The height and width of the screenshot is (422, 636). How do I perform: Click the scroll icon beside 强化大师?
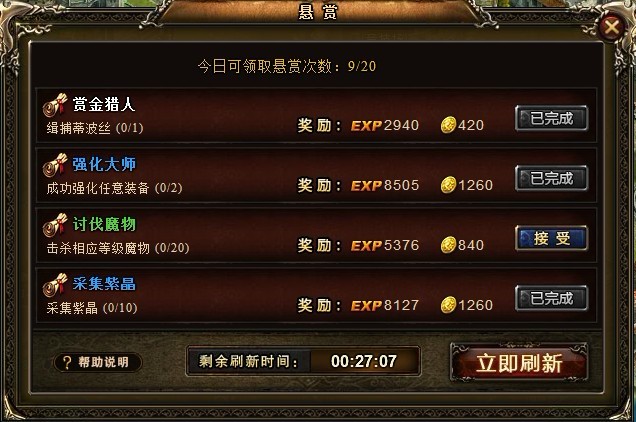(x=55, y=165)
